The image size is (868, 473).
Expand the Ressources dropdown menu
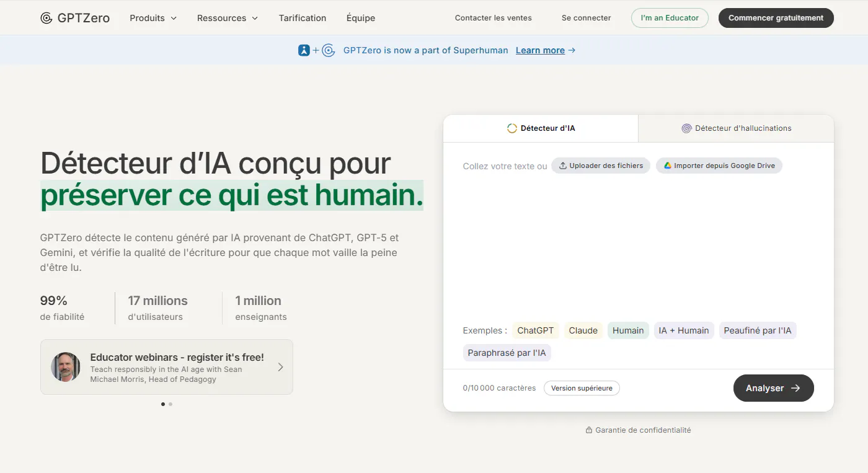(228, 18)
